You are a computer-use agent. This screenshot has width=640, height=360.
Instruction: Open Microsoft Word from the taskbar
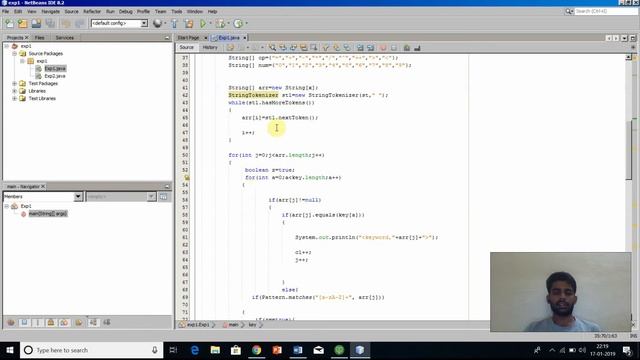(x=298, y=350)
